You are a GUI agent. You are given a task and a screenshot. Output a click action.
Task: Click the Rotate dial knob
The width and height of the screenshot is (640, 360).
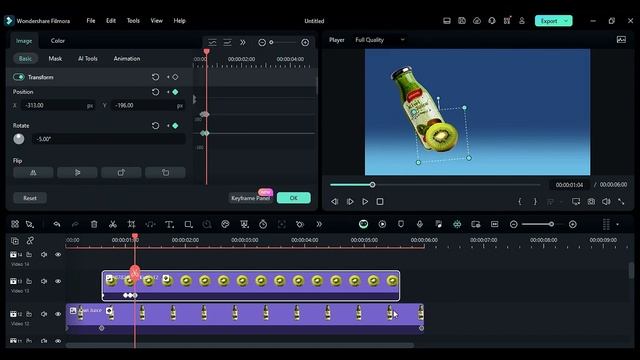point(19,139)
